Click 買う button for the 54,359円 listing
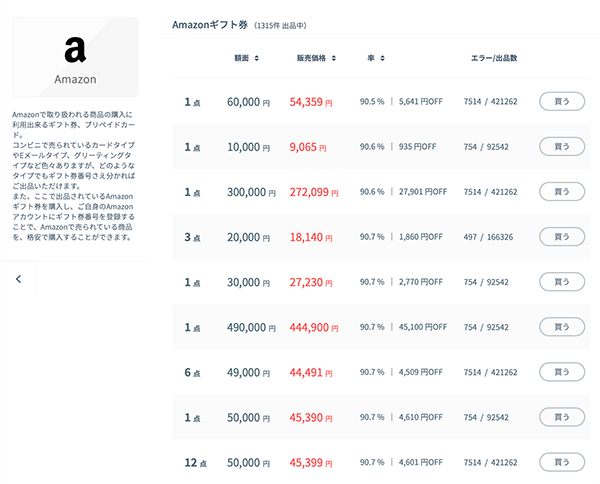600x484 pixels. [562, 101]
